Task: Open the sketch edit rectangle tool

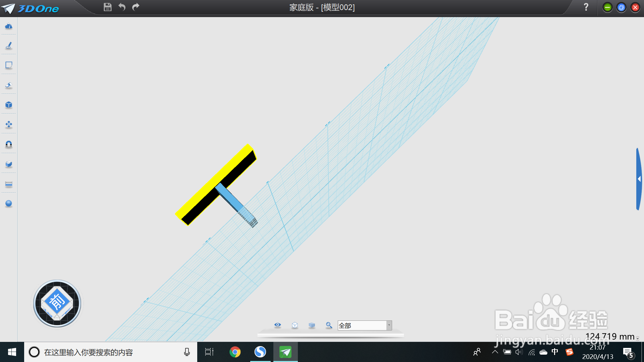Action: point(9,65)
